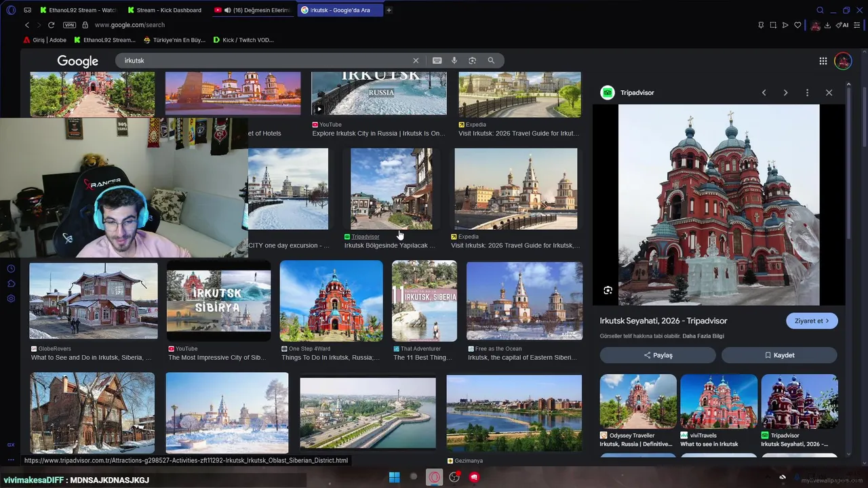The image size is (868, 488).
Task: Open Opera easy setup sliders icon
Action: pos(859,25)
